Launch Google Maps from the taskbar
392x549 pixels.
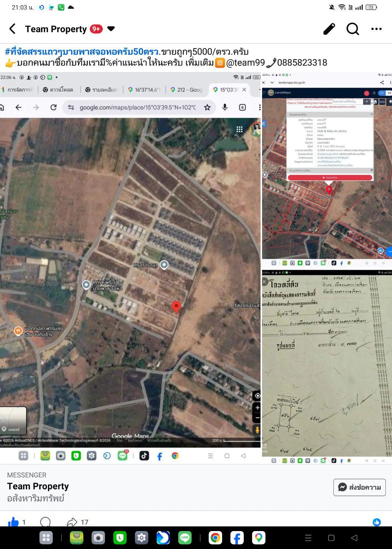259,538
